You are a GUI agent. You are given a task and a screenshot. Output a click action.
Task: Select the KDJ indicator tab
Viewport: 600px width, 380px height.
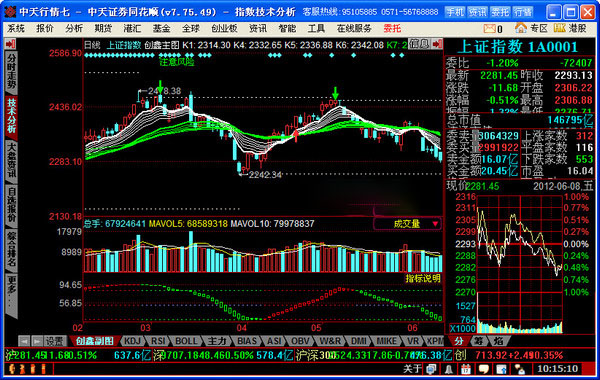[x=133, y=341]
